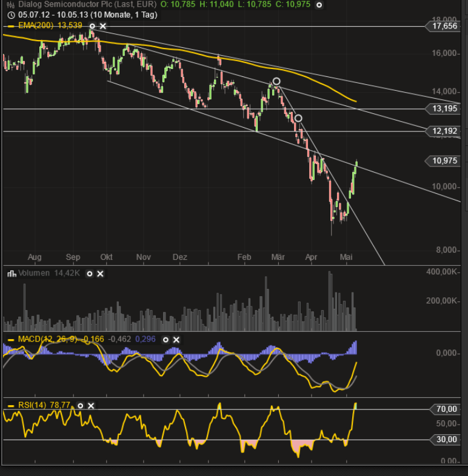This screenshot has height=476, width=468.
Task: Click the MACD(12,26,9) label text
Action: coord(48,339)
